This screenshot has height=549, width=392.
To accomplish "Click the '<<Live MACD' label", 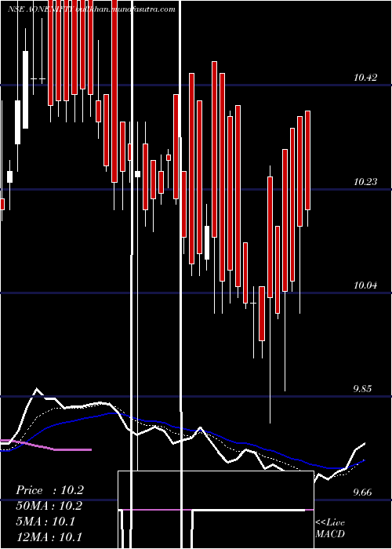I will click(330, 528).
